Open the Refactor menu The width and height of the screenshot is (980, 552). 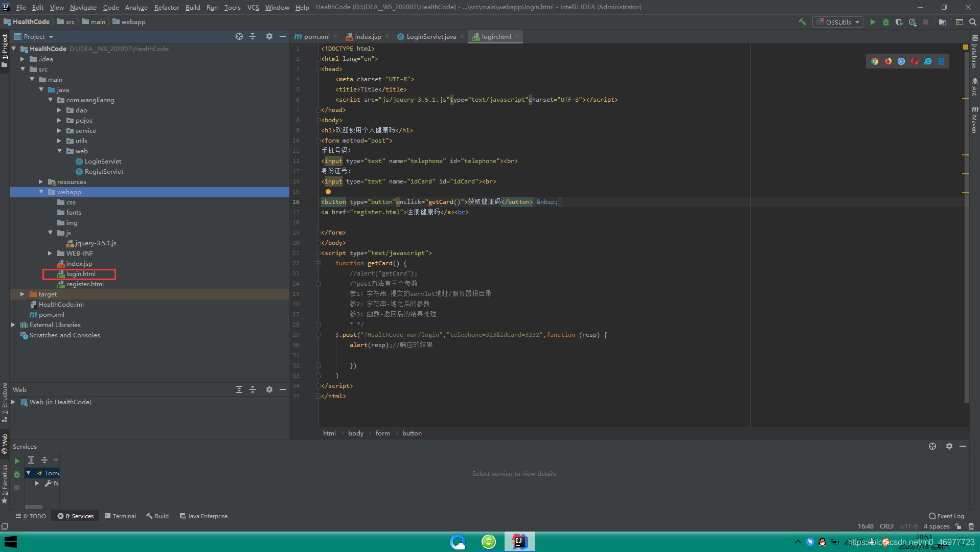click(x=167, y=7)
